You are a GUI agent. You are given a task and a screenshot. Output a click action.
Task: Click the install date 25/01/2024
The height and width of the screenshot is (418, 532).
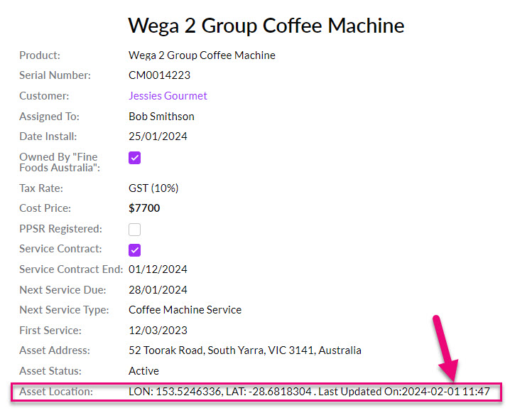pos(158,136)
